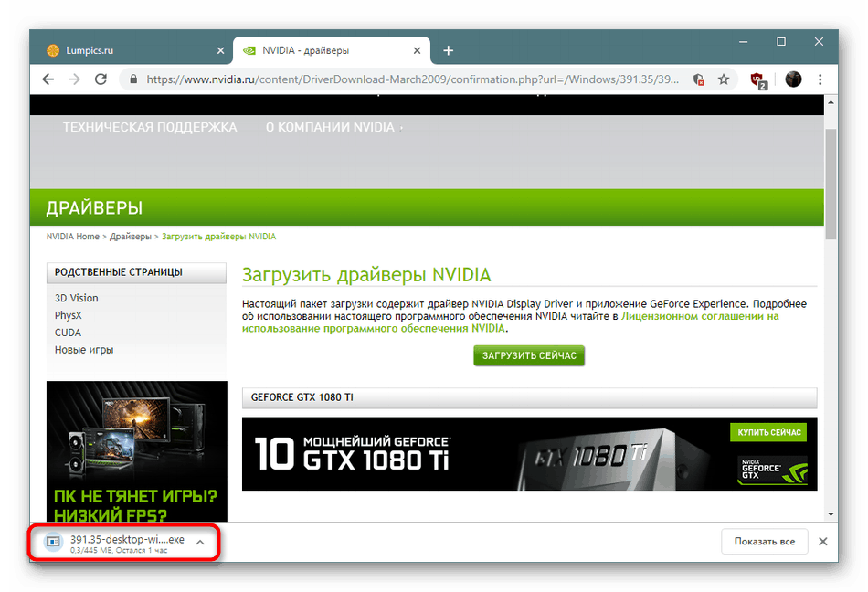Open the user profile avatar
868x592 pixels.
pyautogui.click(x=793, y=79)
